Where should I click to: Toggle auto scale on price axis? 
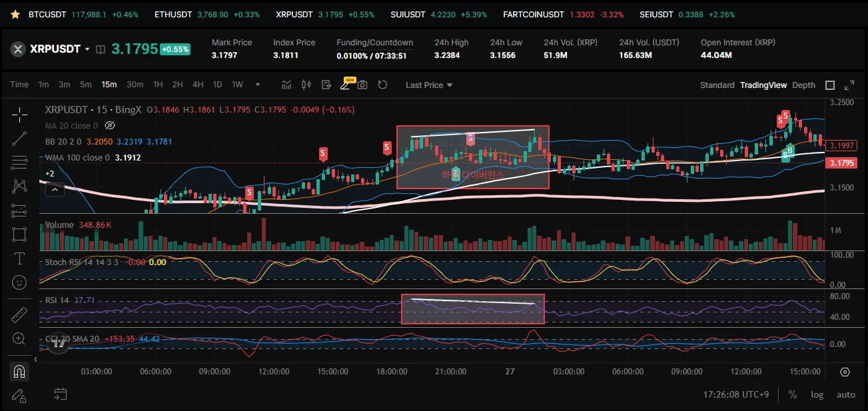click(x=846, y=394)
